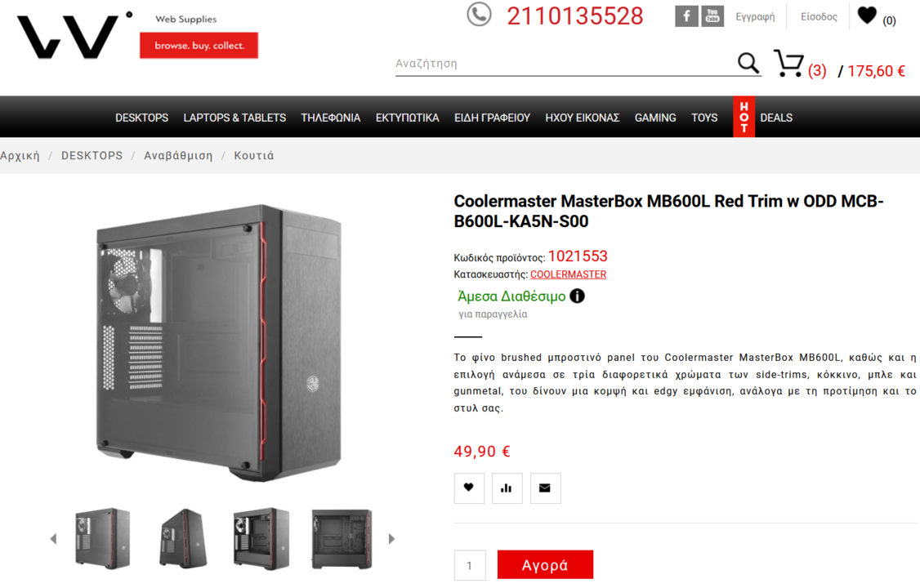Image resolution: width=920 pixels, height=588 pixels.
Task: Click the search magnifier icon
Action: pyautogui.click(x=748, y=63)
